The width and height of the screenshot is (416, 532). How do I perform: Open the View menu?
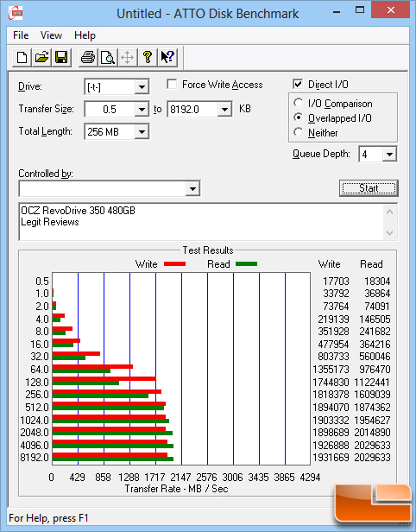tap(51, 35)
